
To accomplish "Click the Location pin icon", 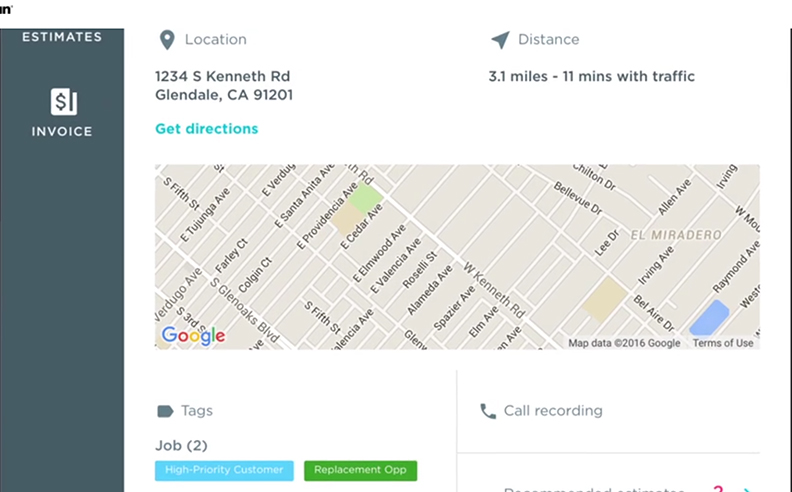I will pyautogui.click(x=167, y=40).
